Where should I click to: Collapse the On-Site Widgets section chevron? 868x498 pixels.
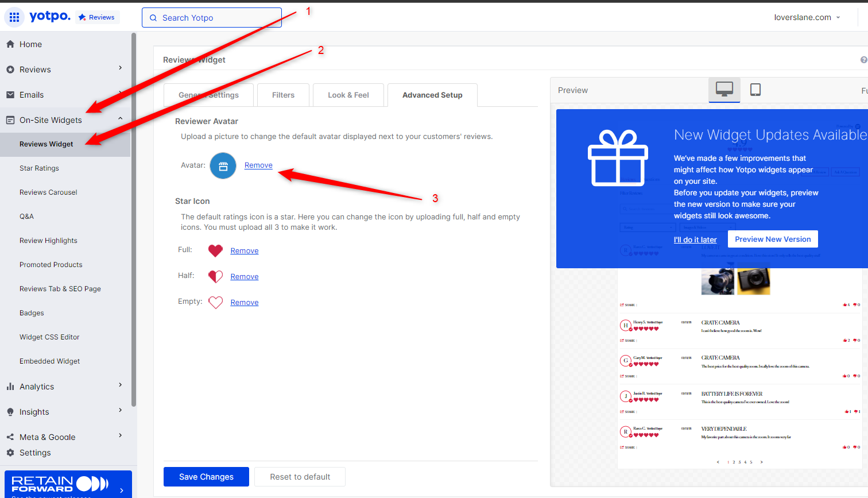pyautogui.click(x=121, y=119)
